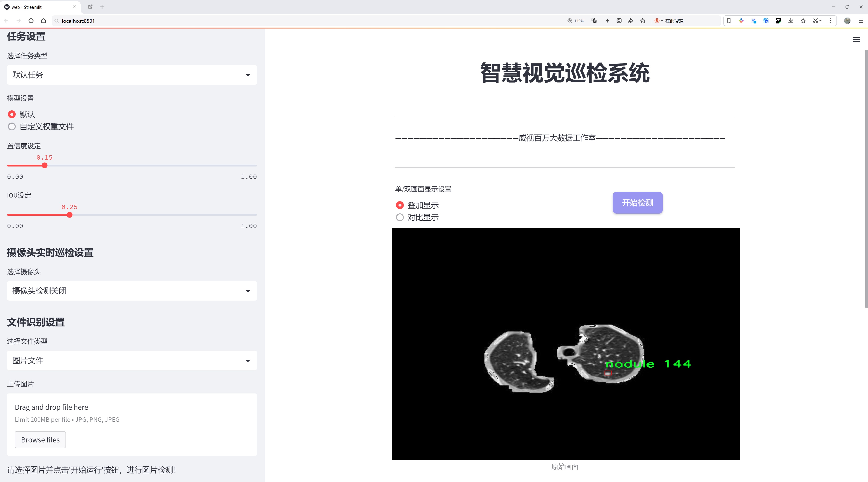Restore the browser window size
Screen dimensions: 868x482
point(847,7)
